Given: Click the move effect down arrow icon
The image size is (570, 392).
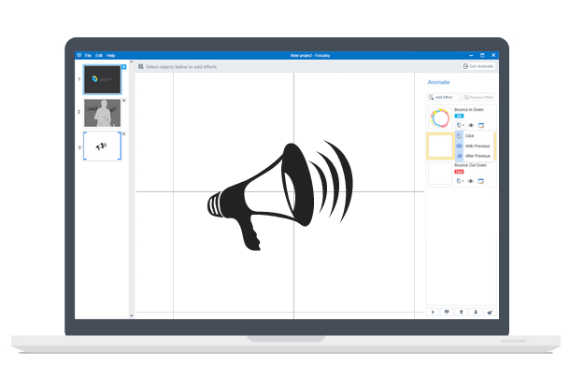Looking at the screenshot, I should [476, 313].
